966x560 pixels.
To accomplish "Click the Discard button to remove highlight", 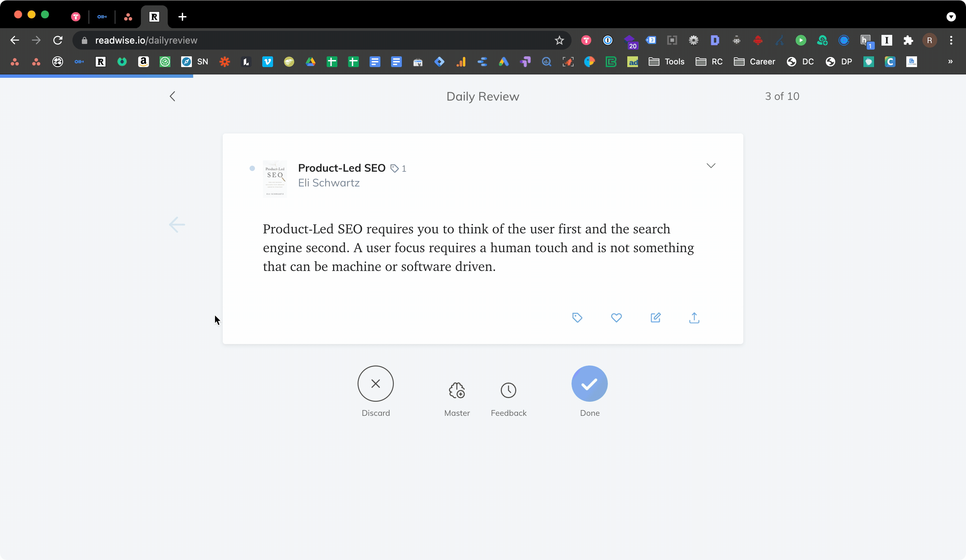I will click(x=375, y=383).
